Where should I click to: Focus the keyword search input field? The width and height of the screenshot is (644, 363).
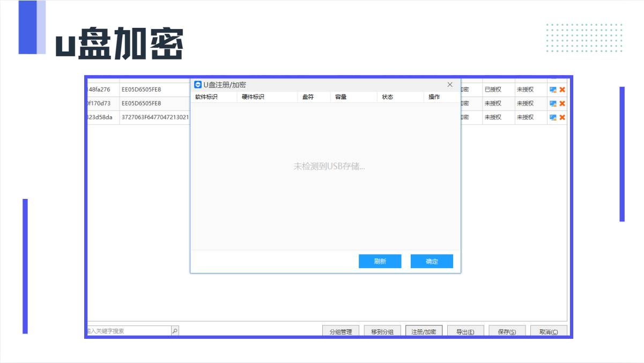pos(129,331)
